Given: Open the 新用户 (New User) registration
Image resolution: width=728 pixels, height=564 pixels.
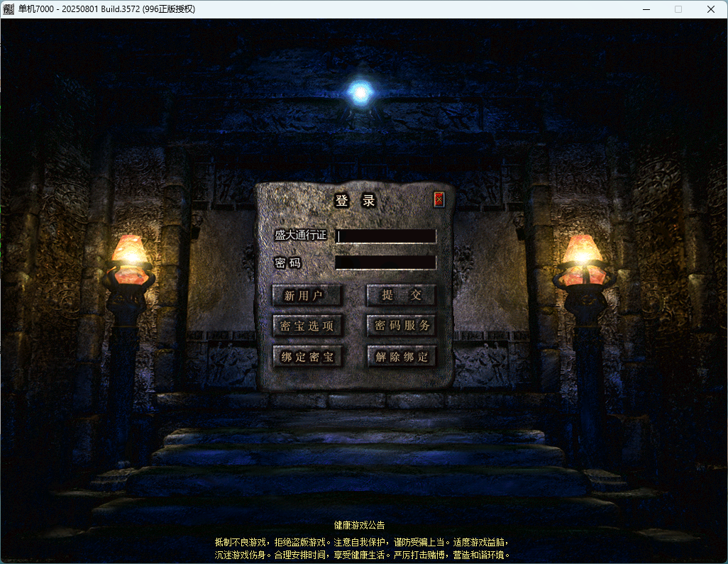Looking at the screenshot, I should pos(307,294).
